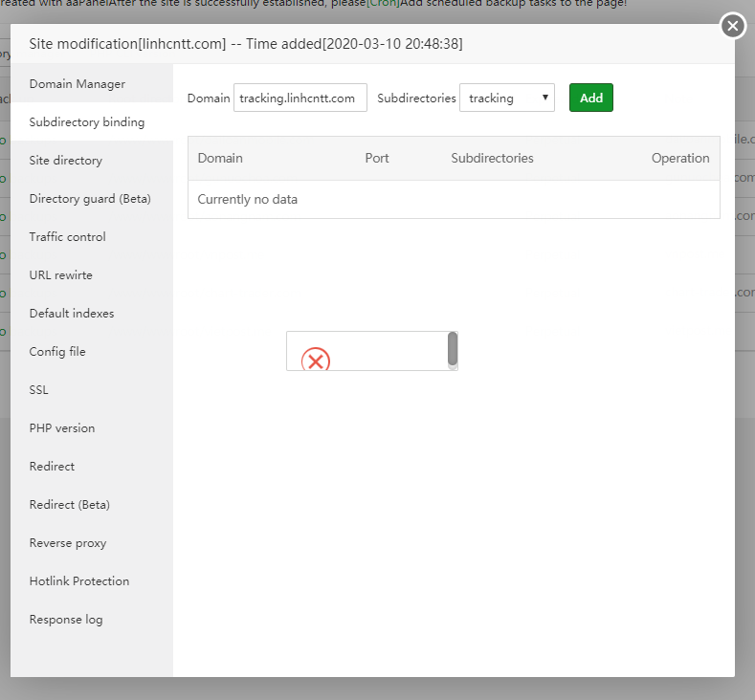Click the red error icon in popup
Image resolution: width=755 pixels, height=700 pixels.
coord(316,361)
